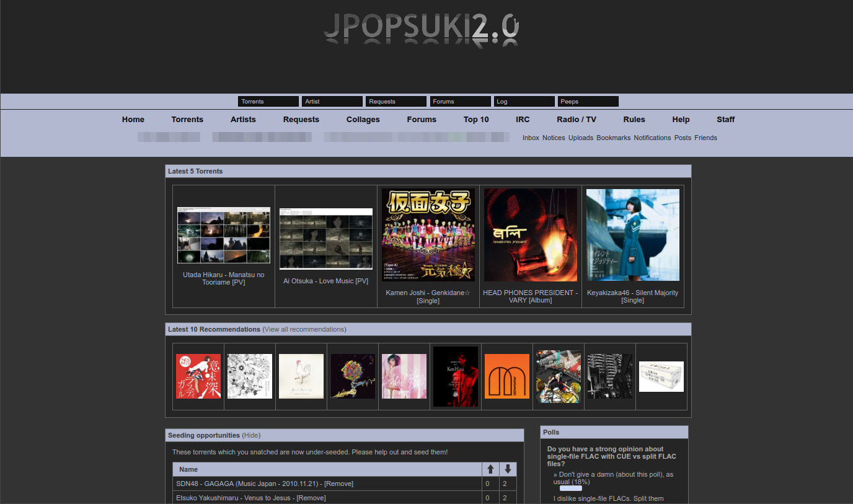Screen dimensions: 853x504
Task: Focus the Peeps search field
Action: (x=588, y=102)
